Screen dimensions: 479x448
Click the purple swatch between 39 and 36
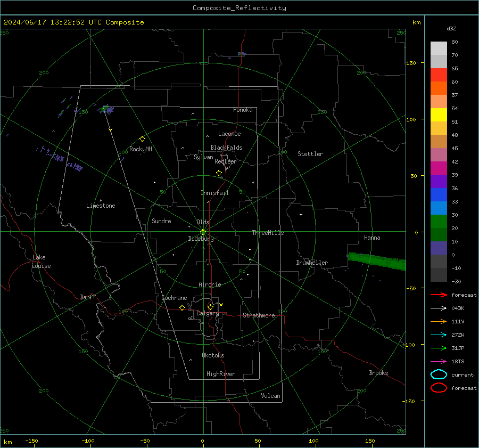coord(439,181)
